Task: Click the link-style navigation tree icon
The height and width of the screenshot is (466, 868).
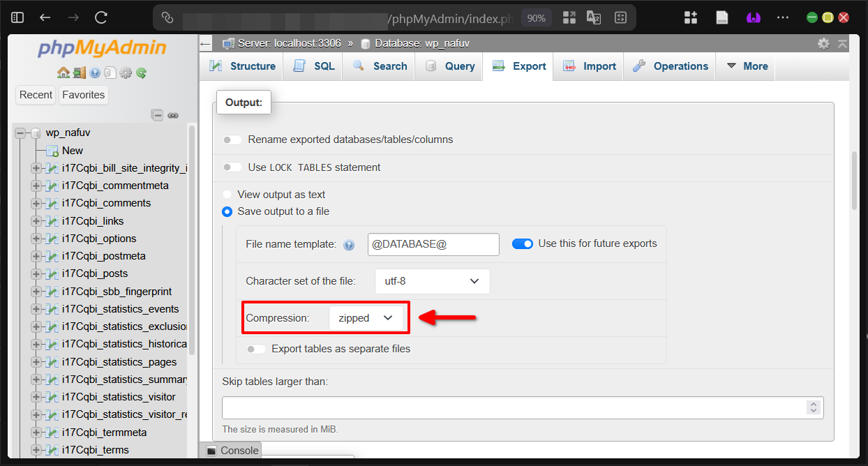Action: click(173, 115)
